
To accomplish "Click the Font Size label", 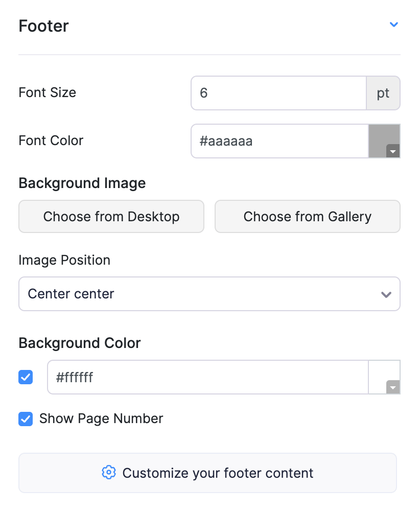I will 48,92.
